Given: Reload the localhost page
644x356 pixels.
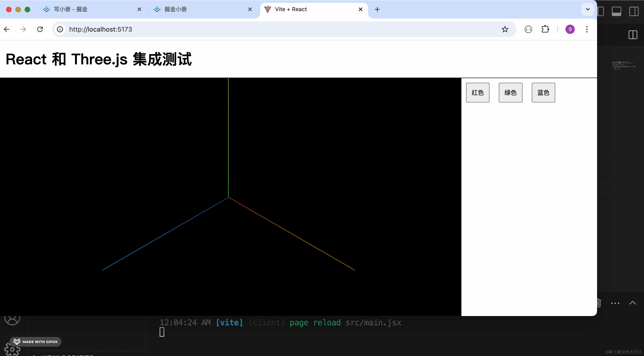Looking at the screenshot, I should pos(40,29).
